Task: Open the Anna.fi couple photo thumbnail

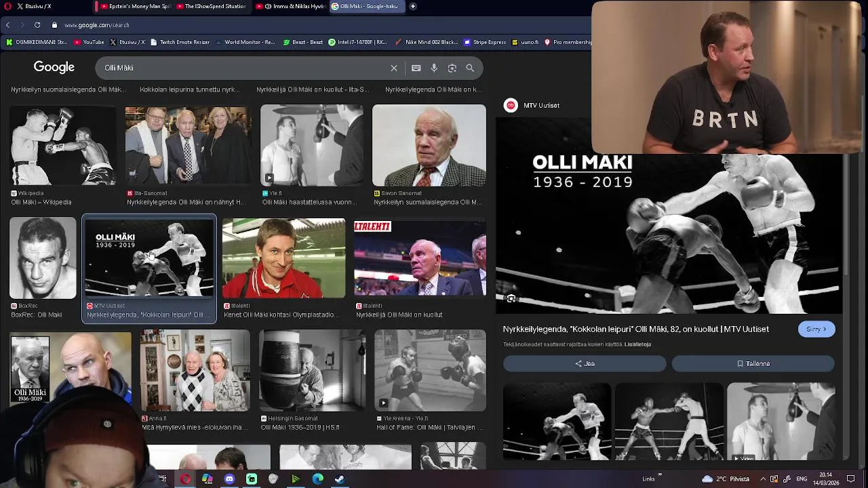Action: (195, 371)
